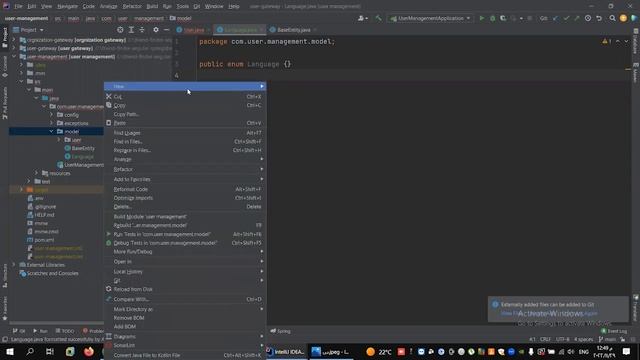The width and height of the screenshot is (640, 360).
Task: Run the application with the green play icon
Action: point(482,18)
